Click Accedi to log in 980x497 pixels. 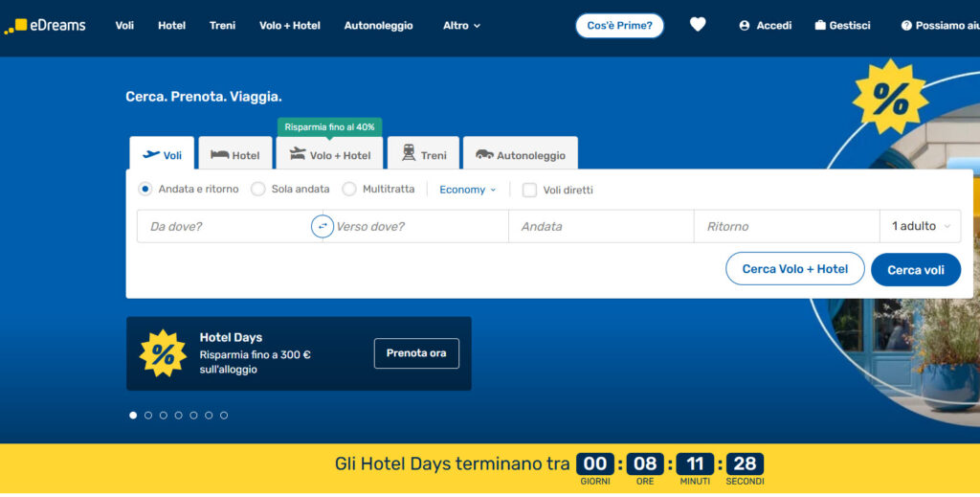point(765,26)
